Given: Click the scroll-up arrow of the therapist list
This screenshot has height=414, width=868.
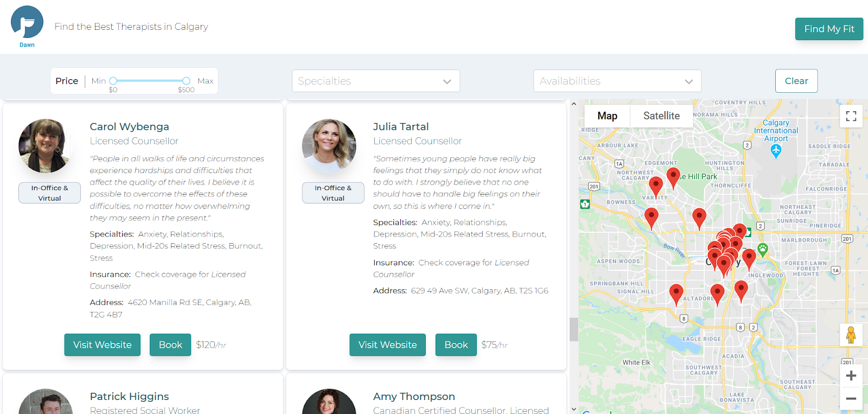Looking at the screenshot, I should click(573, 104).
